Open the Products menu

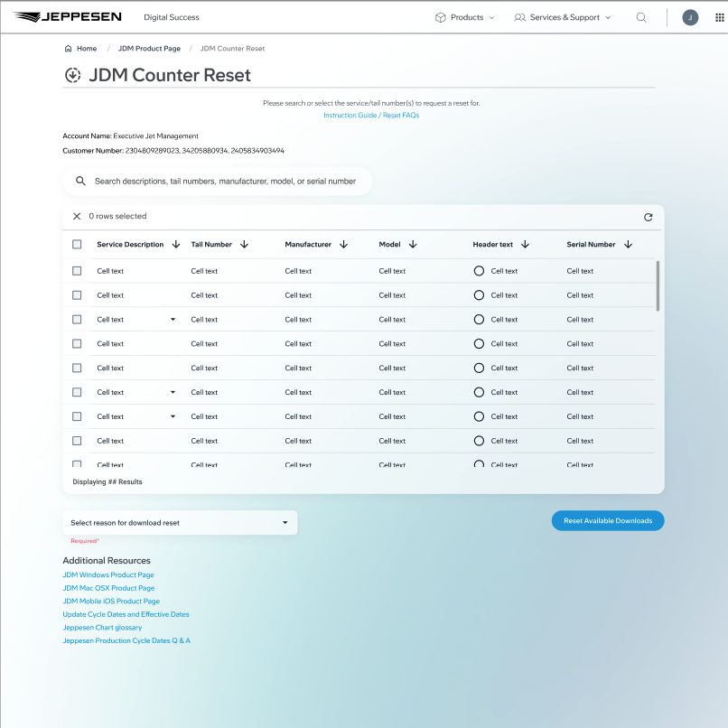point(465,17)
